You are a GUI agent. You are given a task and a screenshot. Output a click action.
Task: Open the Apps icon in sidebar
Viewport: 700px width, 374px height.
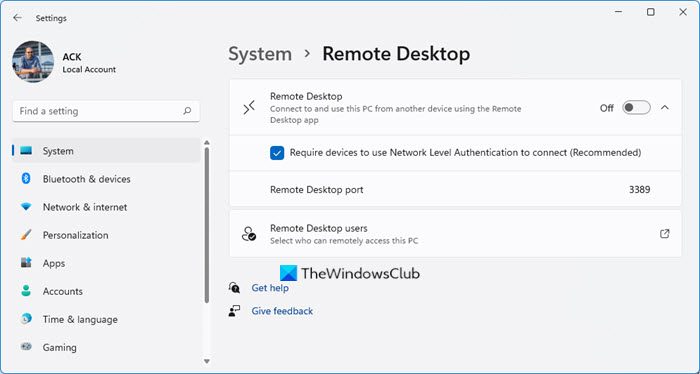pos(26,263)
